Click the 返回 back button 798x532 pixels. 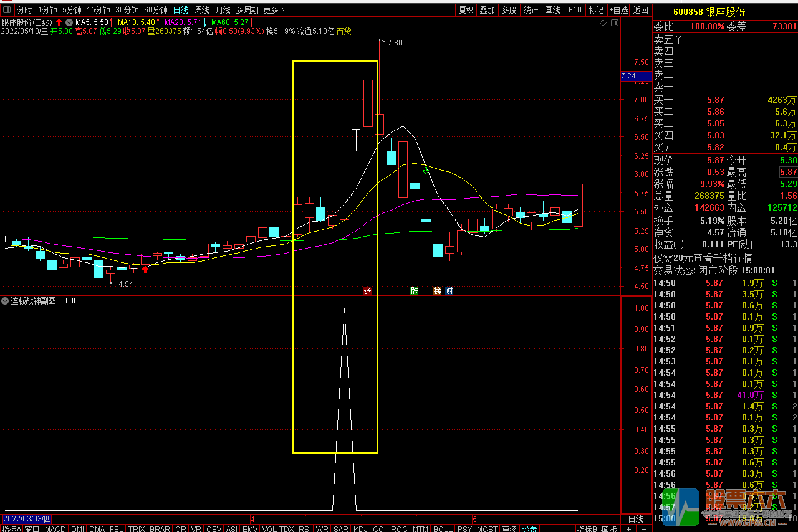click(641, 10)
